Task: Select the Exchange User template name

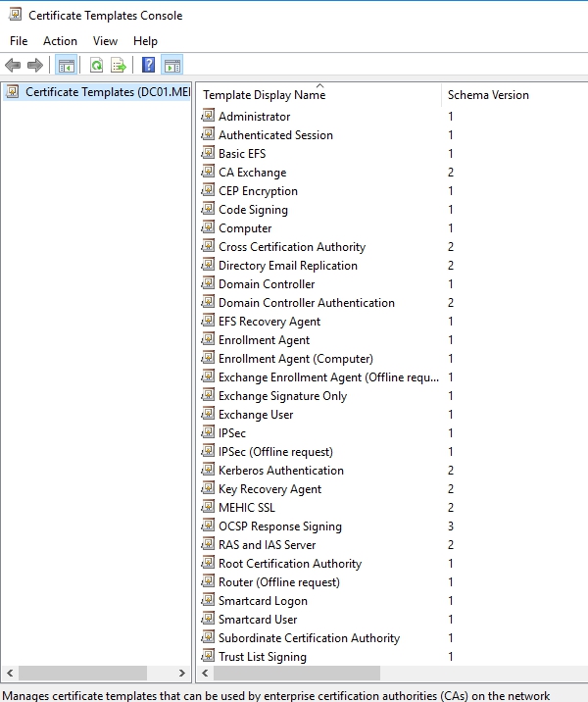Action: coord(256,415)
